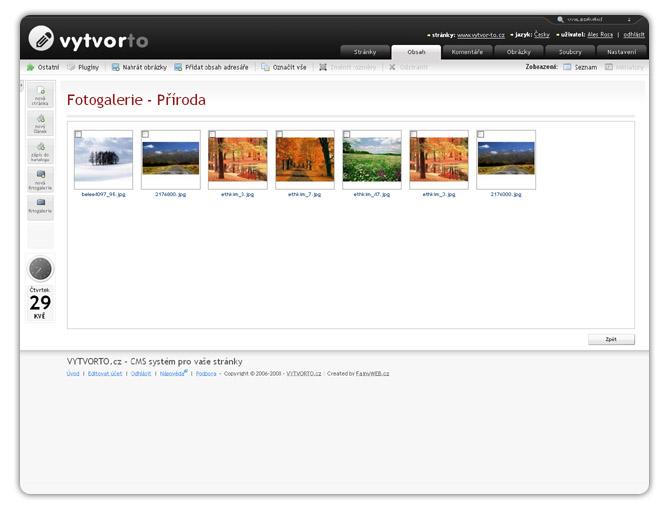Click the search input field at top
Viewport: 670px width, 508px height.
pos(595,20)
